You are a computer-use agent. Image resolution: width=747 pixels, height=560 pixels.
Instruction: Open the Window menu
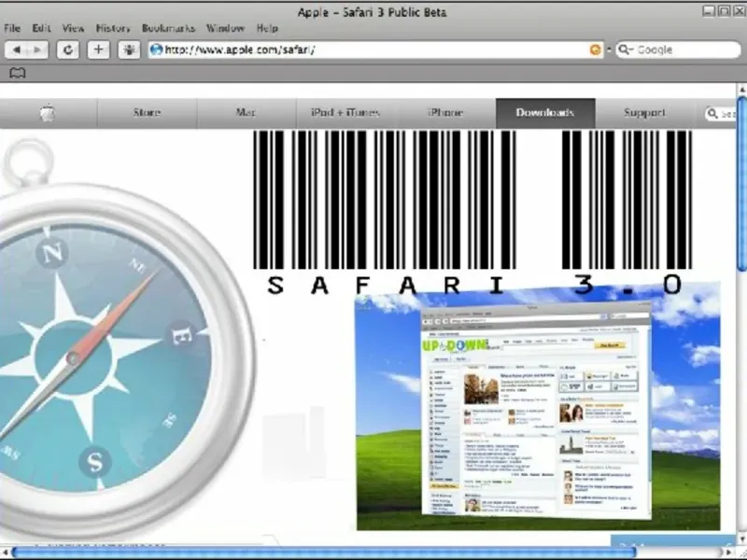(x=225, y=28)
